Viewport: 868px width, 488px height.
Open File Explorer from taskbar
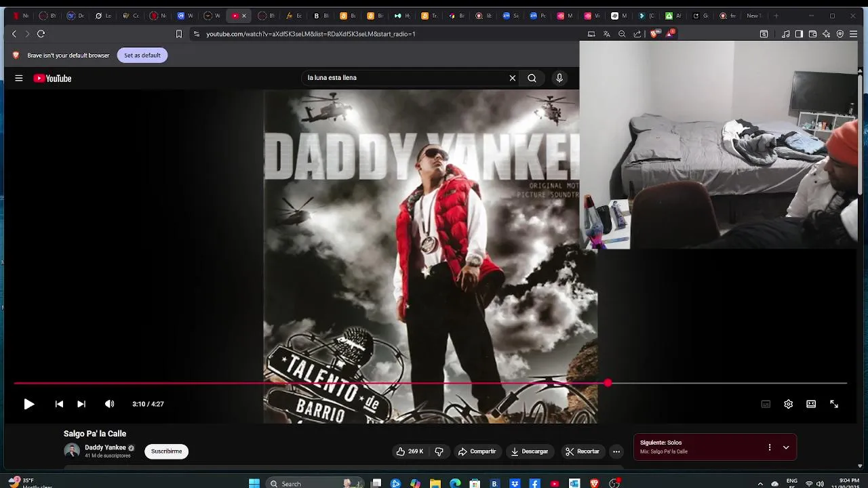(x=435, y=483)
